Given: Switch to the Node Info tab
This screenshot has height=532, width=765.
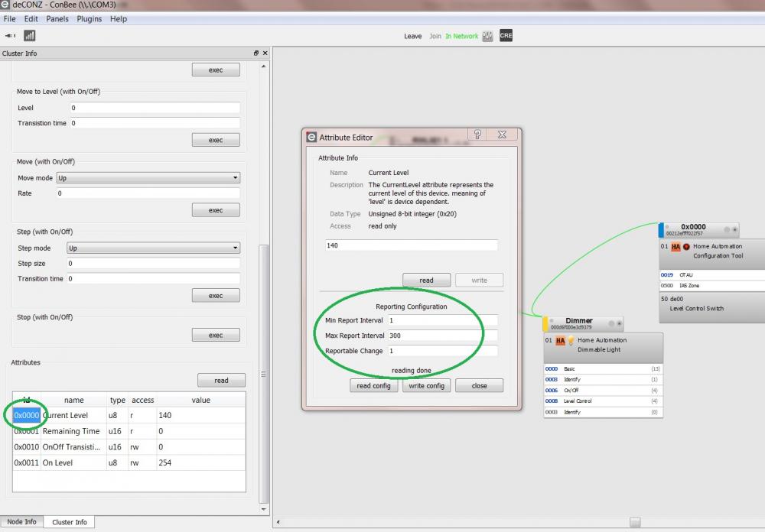Looking at the screenshot, I should tap(21, 522).
